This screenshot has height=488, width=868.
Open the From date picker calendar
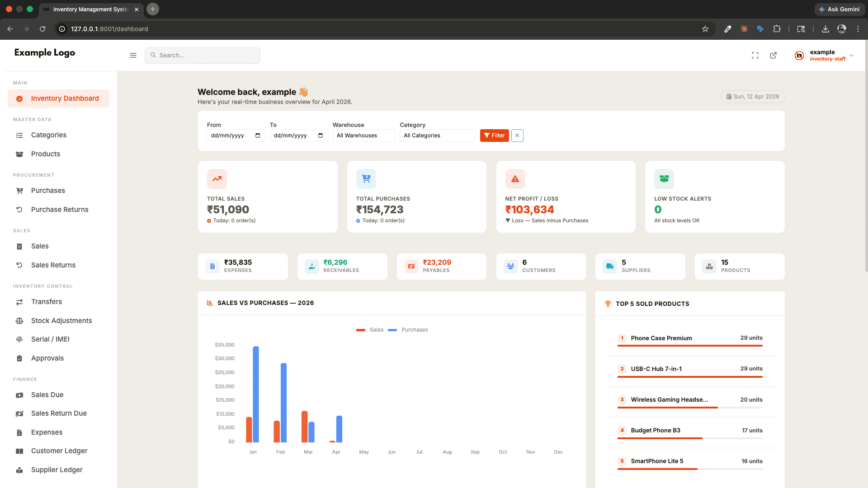[258, 136]
